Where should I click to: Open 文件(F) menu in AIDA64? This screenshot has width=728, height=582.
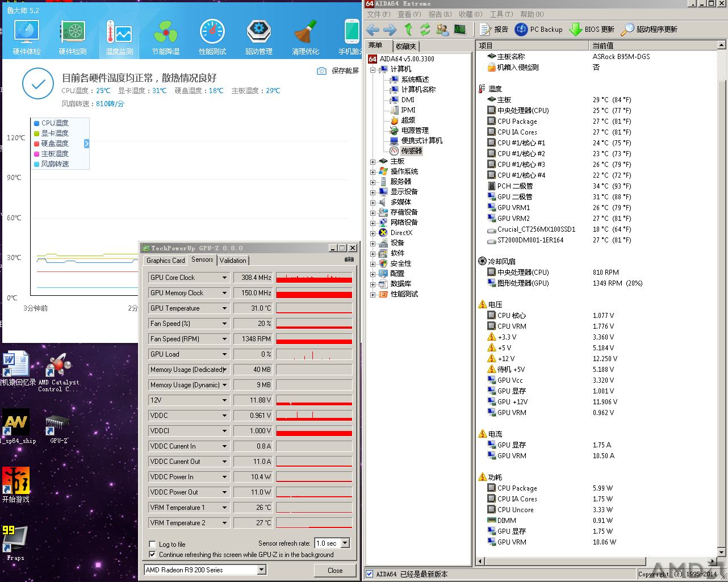(379, 14)
